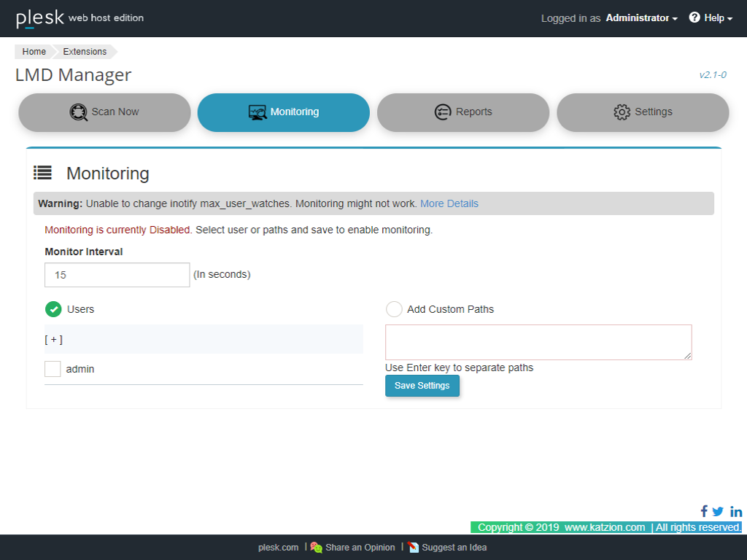Open the www.katzion.com copyright link
747x560 pixels.
pyautogui.click(x=605, y=528)
